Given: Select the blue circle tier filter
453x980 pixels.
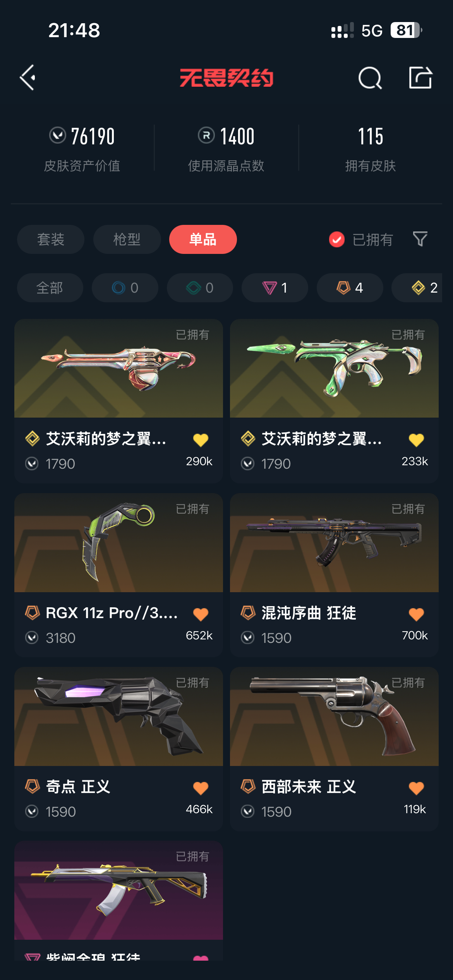Looking at the screenshot, I should pos(125,288).
